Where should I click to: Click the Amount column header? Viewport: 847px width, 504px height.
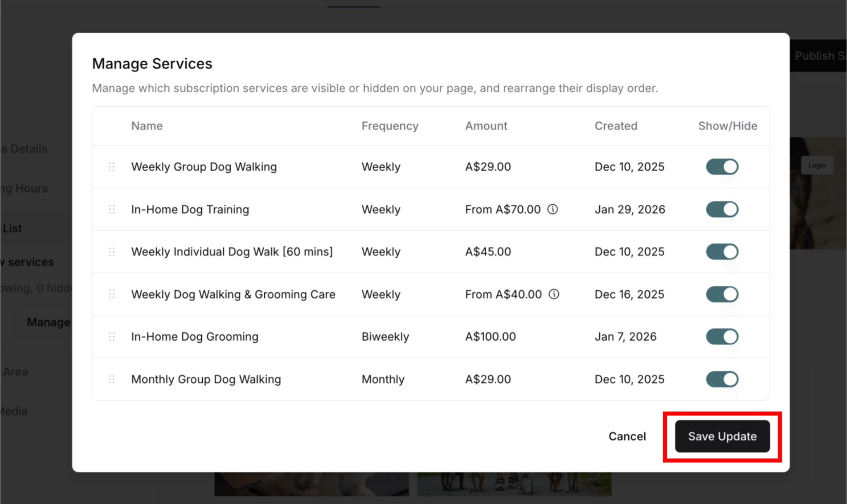click(x=486, y=126)
